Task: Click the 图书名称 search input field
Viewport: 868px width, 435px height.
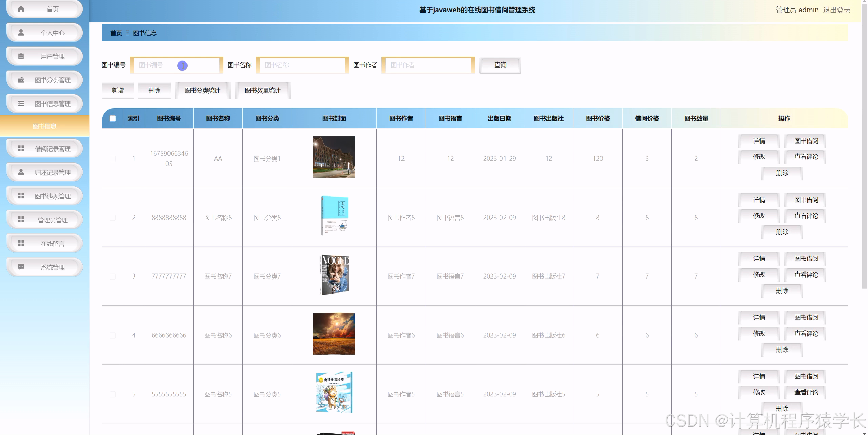Action: [302, 65]
